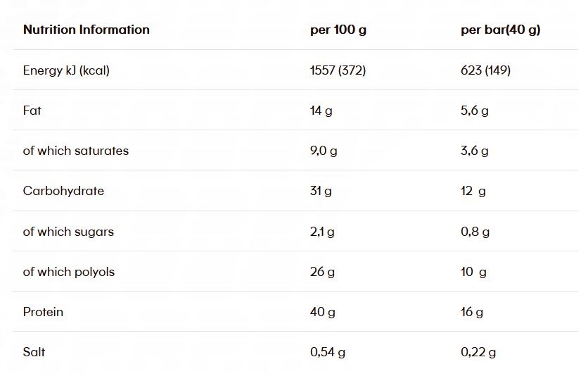588x376 pixels.
Task: Click the '623 (149)' energy value
Action: pyautogui.click(x=485, y=70)
